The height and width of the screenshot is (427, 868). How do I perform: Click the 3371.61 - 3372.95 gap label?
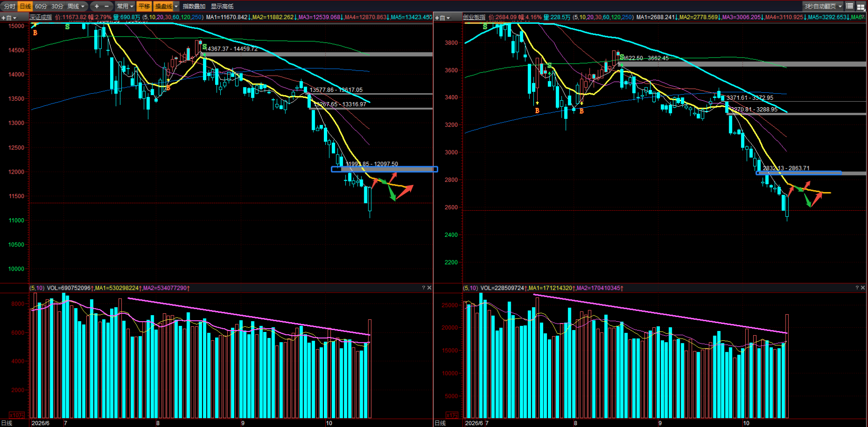[x=750, y=98]
